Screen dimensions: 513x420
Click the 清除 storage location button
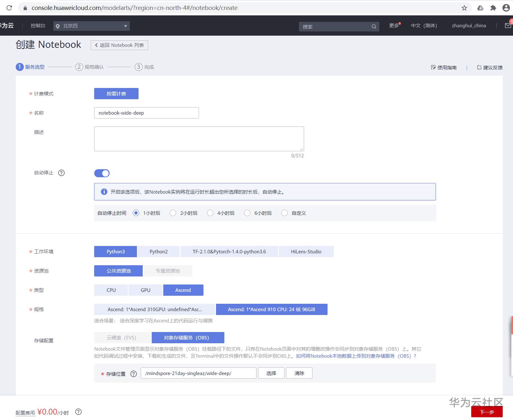[299, 373]
